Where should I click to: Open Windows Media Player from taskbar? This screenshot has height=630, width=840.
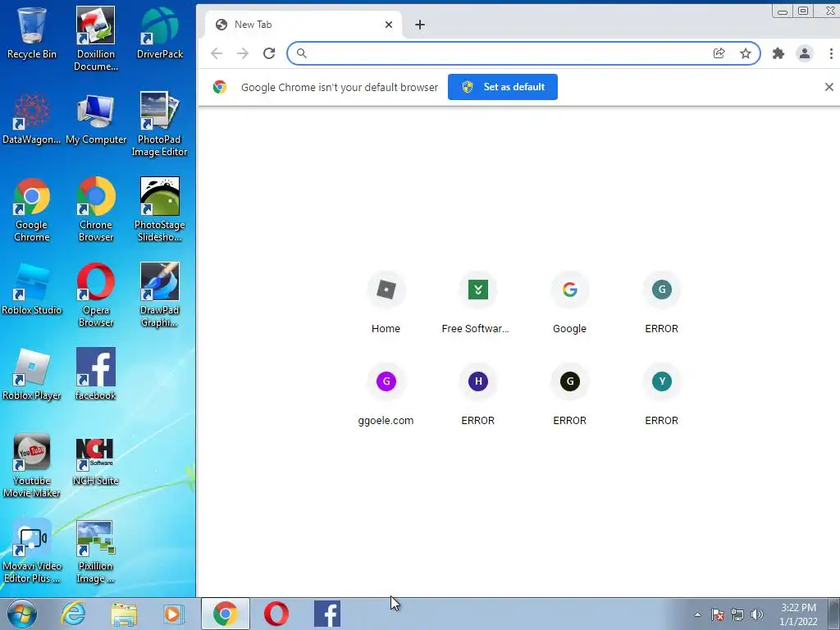point(174,614)
